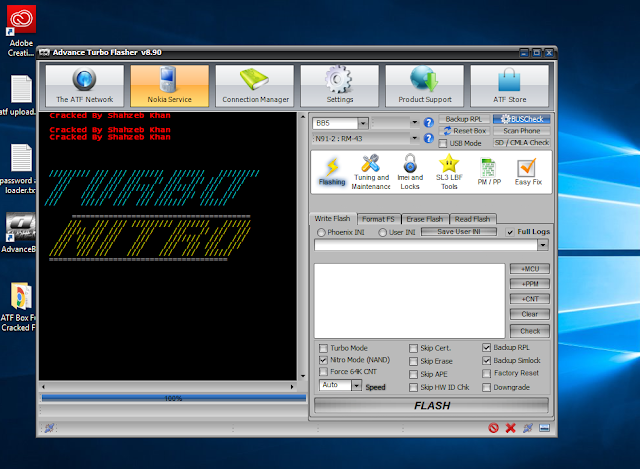Toggle Full Logs checkbox
Image resolution: width=640 pixels, height=469 pixels.
509,232
